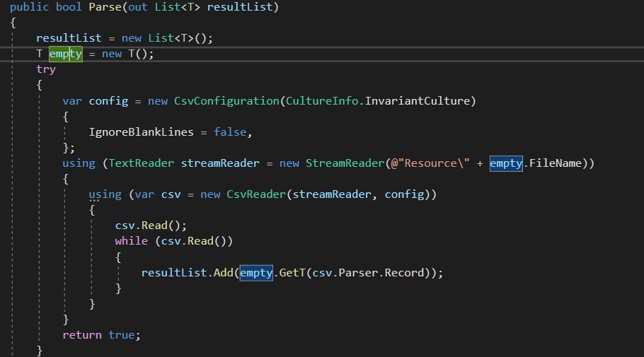Viewport: 644px width, 357px height.
Task: Click the FileName property
Action: 556,163
